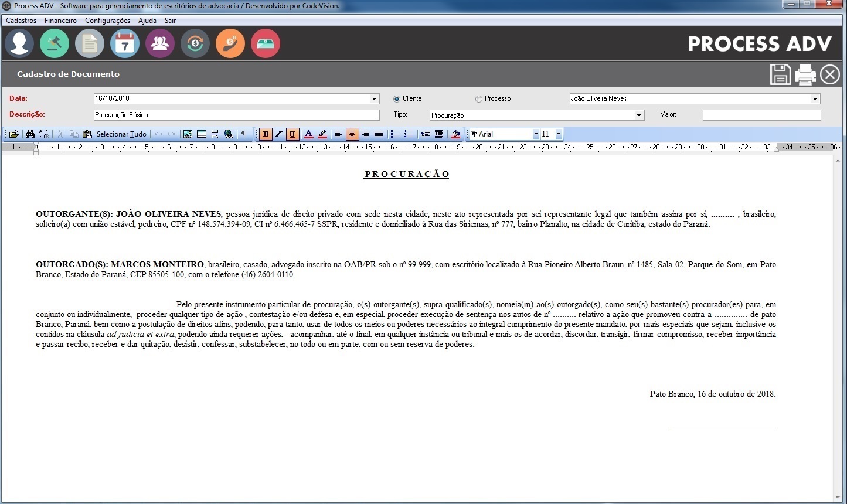Print the document using the printer icon
This screenshot has width=847, height=504.
(x=805, y=75)
